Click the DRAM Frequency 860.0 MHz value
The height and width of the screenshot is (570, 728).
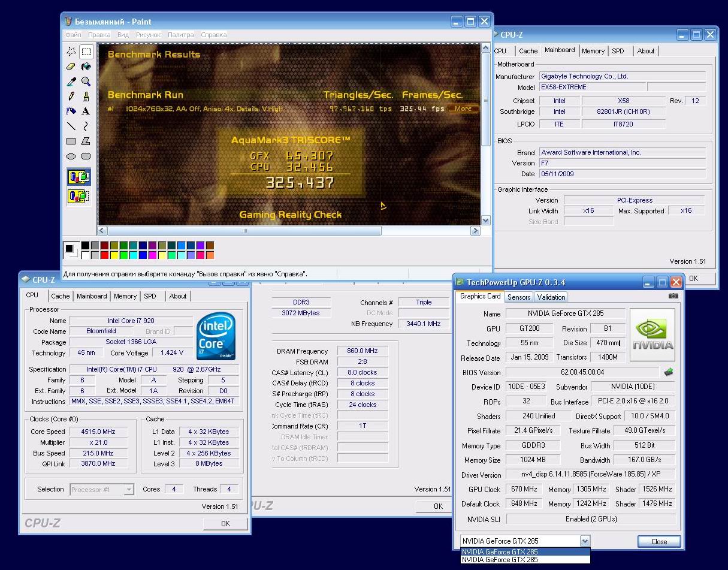[363, 351]
